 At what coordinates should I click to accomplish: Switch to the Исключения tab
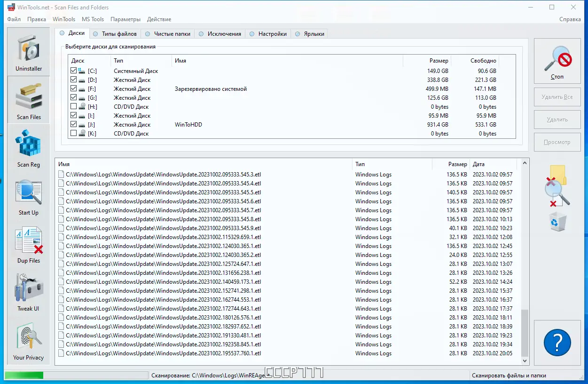coord(220,34)
